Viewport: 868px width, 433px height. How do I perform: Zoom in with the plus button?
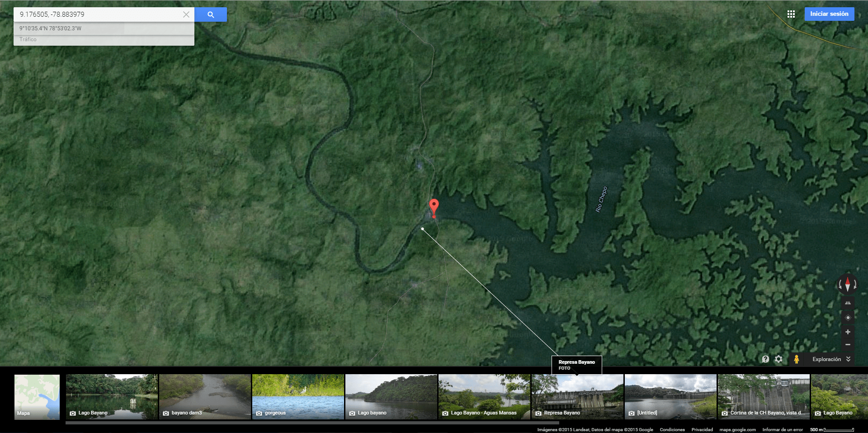(x=848, y=332)
